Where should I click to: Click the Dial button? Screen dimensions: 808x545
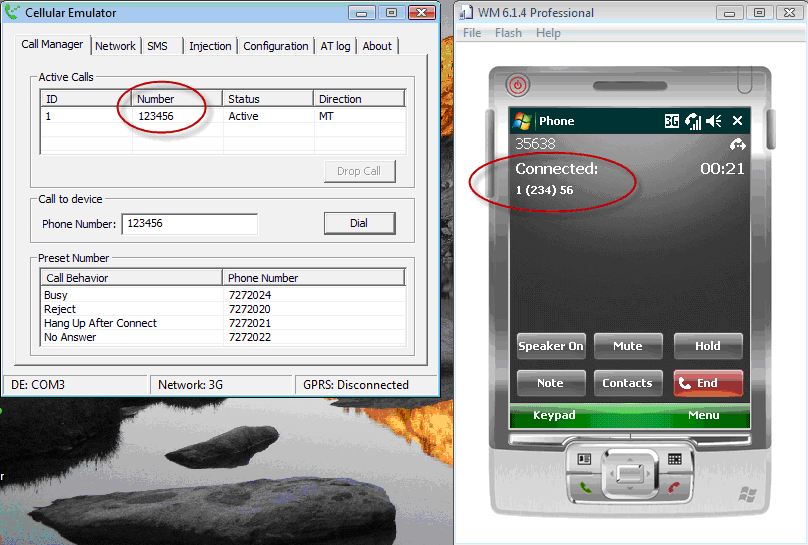pos(360,223)
